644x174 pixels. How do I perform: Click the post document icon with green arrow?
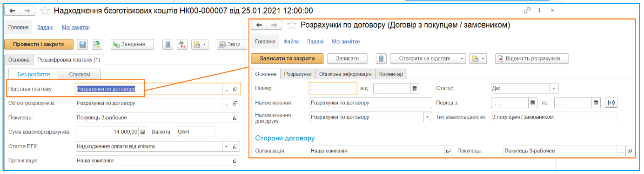point(97,44)
